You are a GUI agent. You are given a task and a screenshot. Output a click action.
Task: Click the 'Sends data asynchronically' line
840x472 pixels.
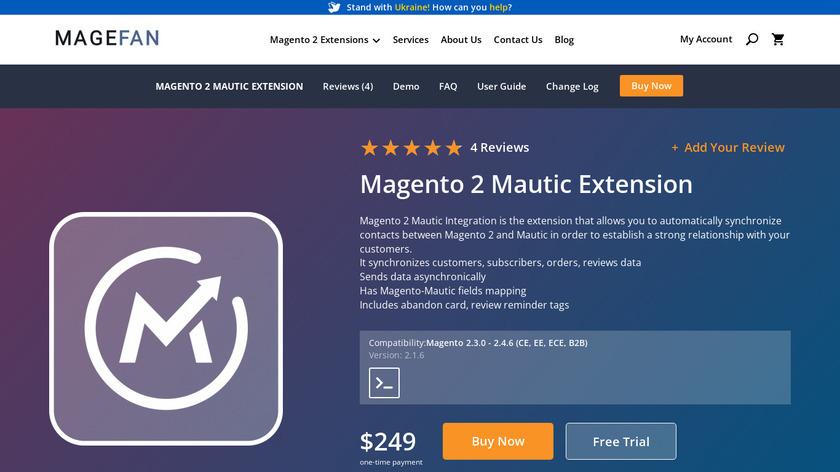pos(423,276)
